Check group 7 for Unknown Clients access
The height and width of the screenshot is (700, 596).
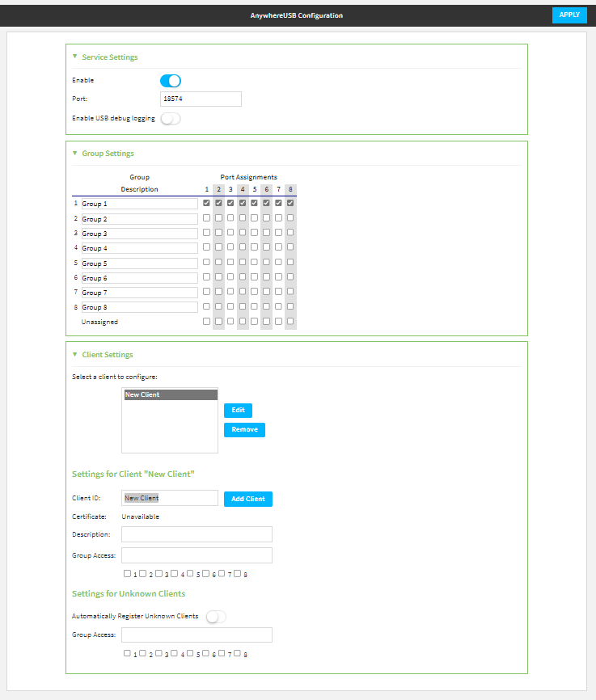click(x=221, y=653)
